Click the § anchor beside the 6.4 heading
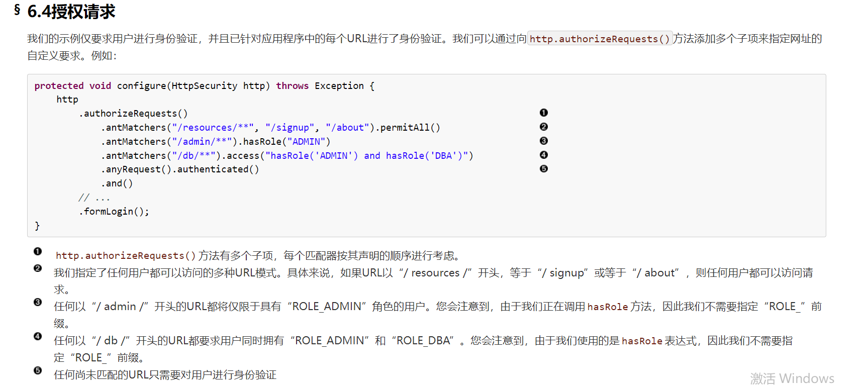The height and width of the screenshot is (386, 868). tap(17, 10)
